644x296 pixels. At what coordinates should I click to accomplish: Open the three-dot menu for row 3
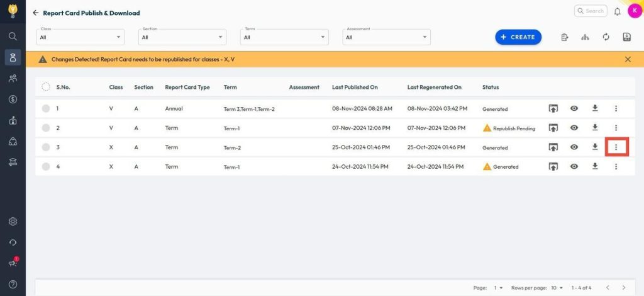(616, 147)
